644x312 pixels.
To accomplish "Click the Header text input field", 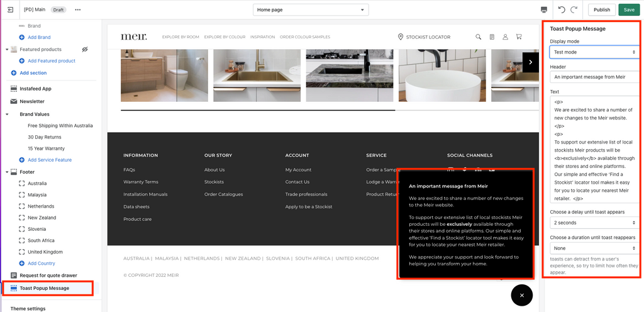I will 594,77.
